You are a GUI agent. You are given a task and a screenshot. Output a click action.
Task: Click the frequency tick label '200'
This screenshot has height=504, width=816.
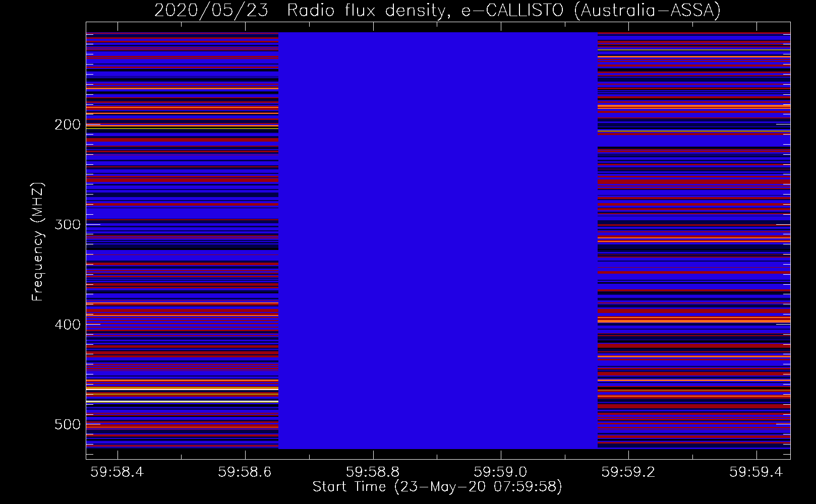(x=68, y=124)
